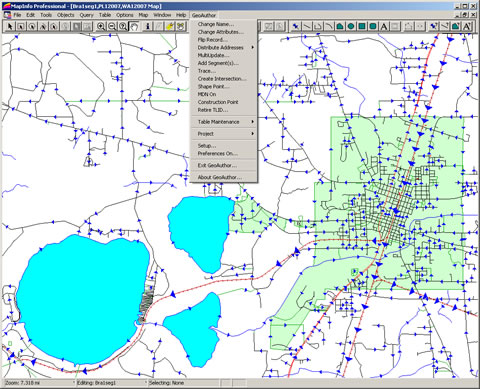Select the Rectangle drawing tool
Image resolution: width=480 pixels, height=389 pixels.
(362, 26)
